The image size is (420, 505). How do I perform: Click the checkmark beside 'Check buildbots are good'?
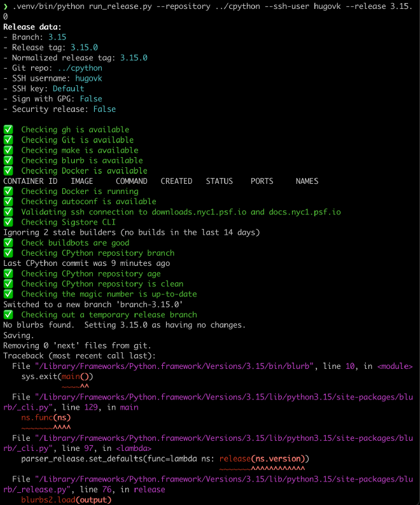[x=8, y=243]
